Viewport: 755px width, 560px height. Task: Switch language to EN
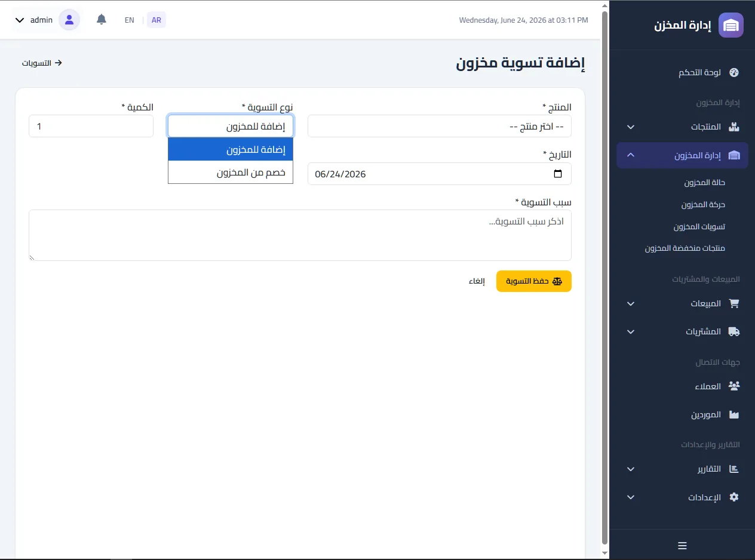click(x=129, y=20)
